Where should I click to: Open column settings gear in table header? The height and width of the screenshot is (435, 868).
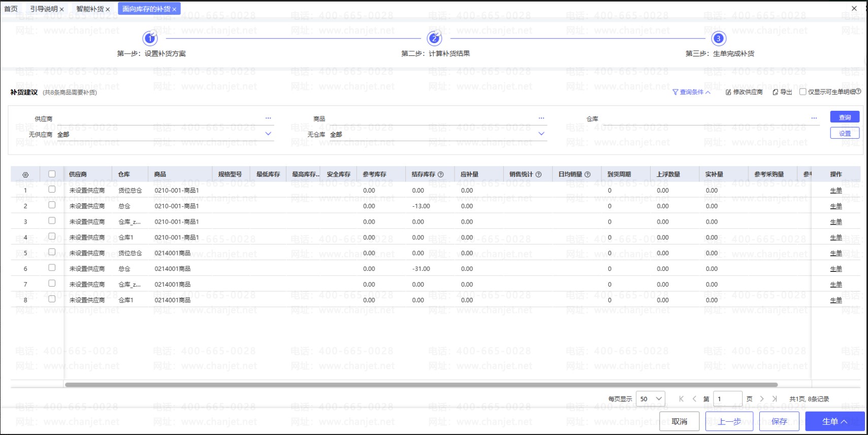pyautogui.click(x=25, y=174)
